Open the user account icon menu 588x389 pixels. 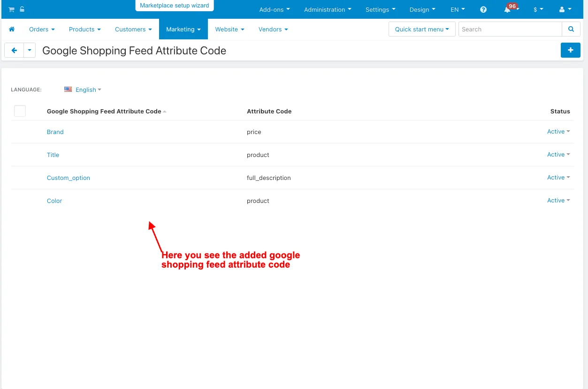tap(565, 9)
